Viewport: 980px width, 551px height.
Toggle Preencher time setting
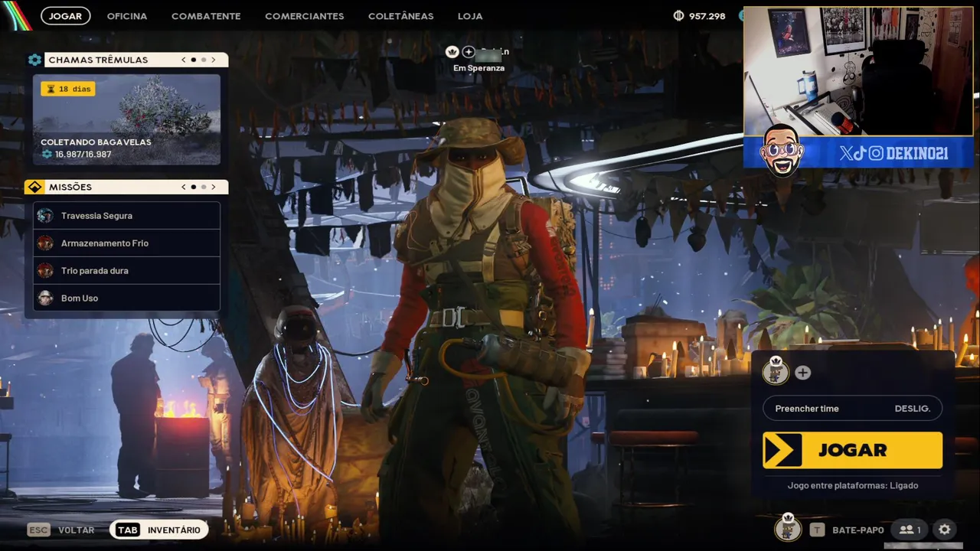click(852, 408)
